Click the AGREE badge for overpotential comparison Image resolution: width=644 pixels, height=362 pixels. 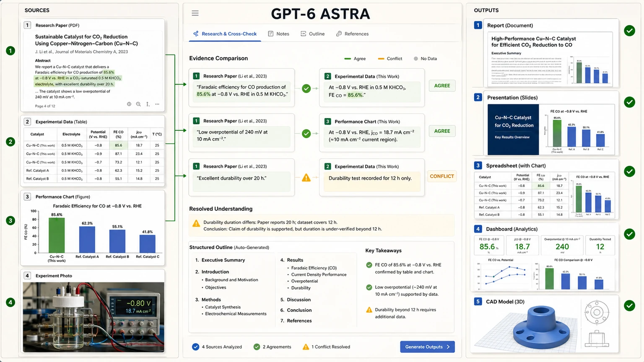pos(442,131)
